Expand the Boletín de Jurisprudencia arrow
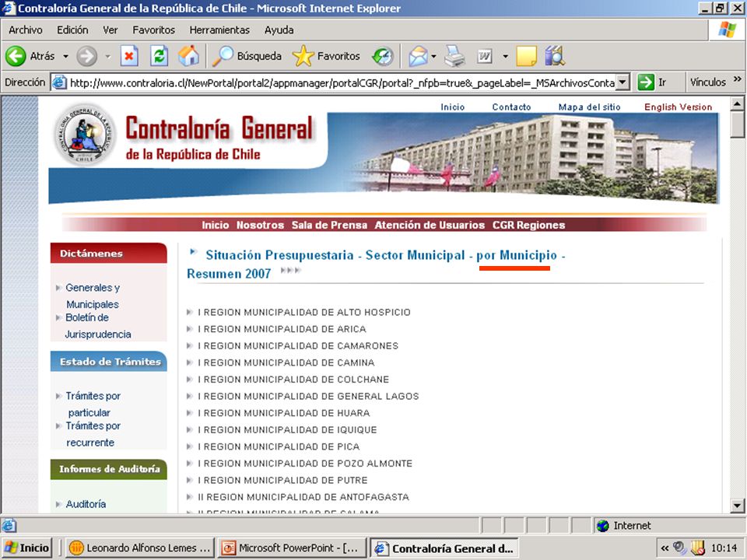 click(58, 317)
